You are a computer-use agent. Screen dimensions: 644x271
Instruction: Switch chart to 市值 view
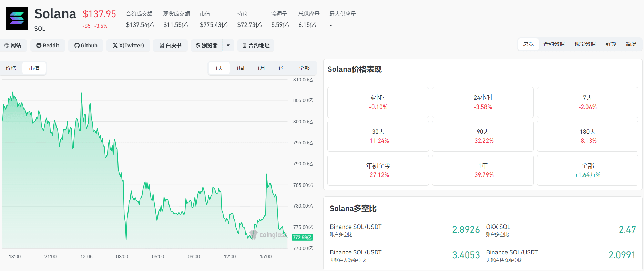pos(34,68)
